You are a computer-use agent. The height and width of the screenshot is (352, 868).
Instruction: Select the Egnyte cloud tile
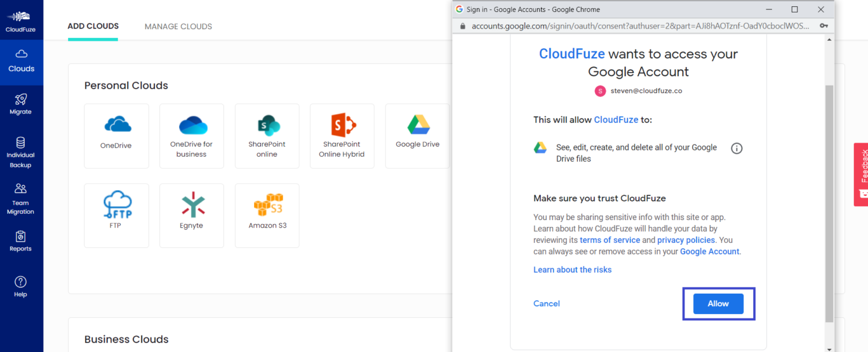[x=192, y=216]
